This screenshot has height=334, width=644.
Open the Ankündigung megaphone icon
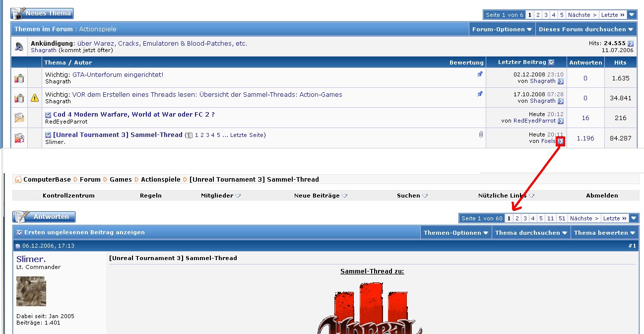(x=19, y=47)
